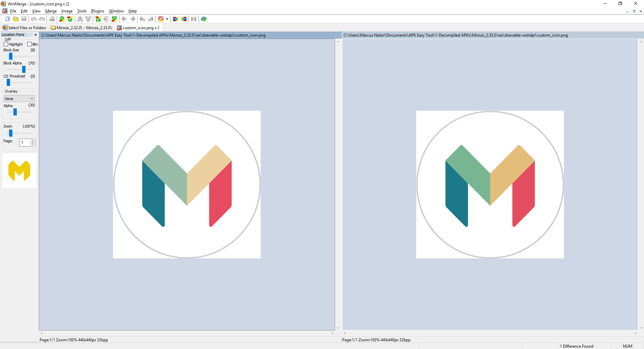Open the Help menu
Screen dimensions: 644x349
(x=132, y=11)
